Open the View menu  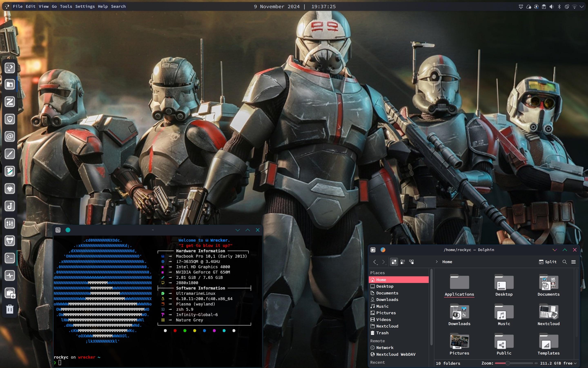pos(43,6)
